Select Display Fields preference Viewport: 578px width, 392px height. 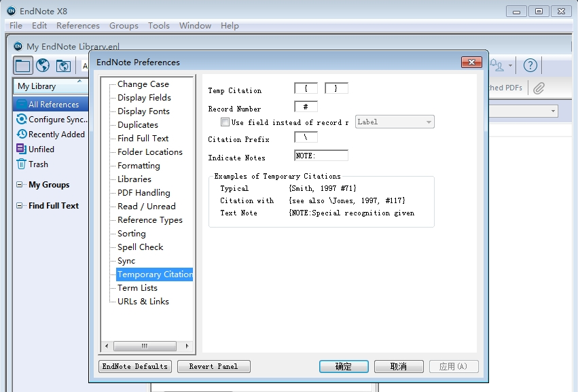pos(144,98)
